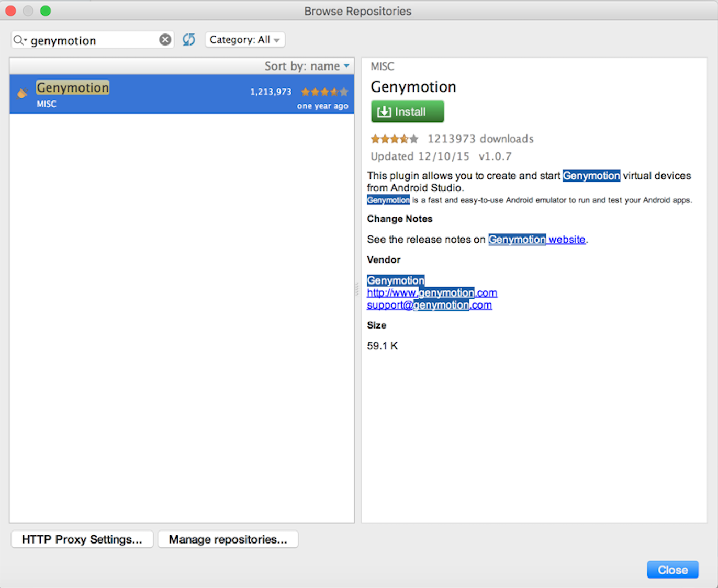Open HTTP Proxy Settings
Image resolution: width=718 pixels, height=588 pixels.
[82, 539]
